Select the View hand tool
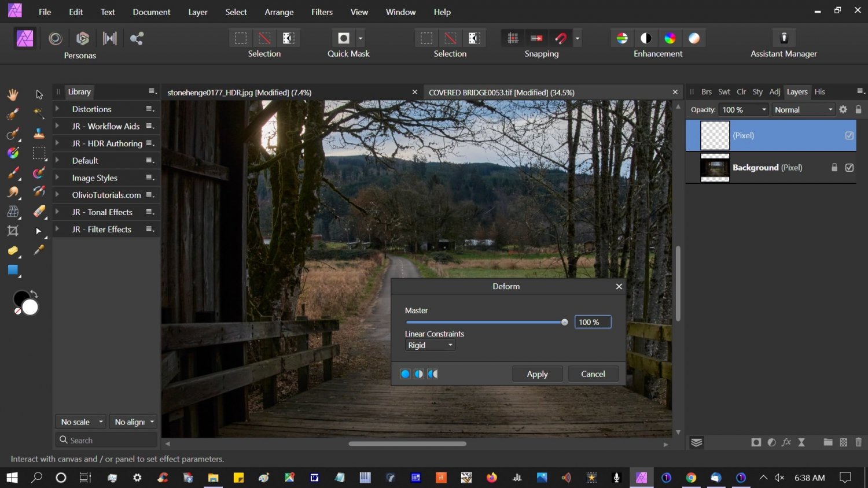 (x=13, y=94)
